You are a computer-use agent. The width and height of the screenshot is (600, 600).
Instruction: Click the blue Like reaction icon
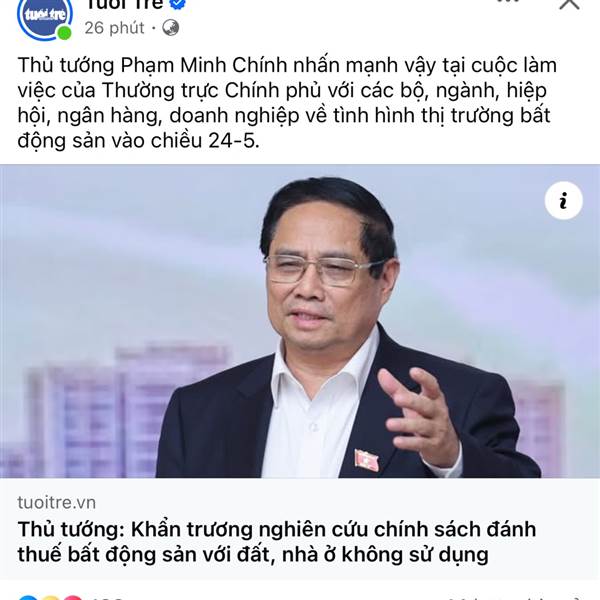(x=29, y=598)
